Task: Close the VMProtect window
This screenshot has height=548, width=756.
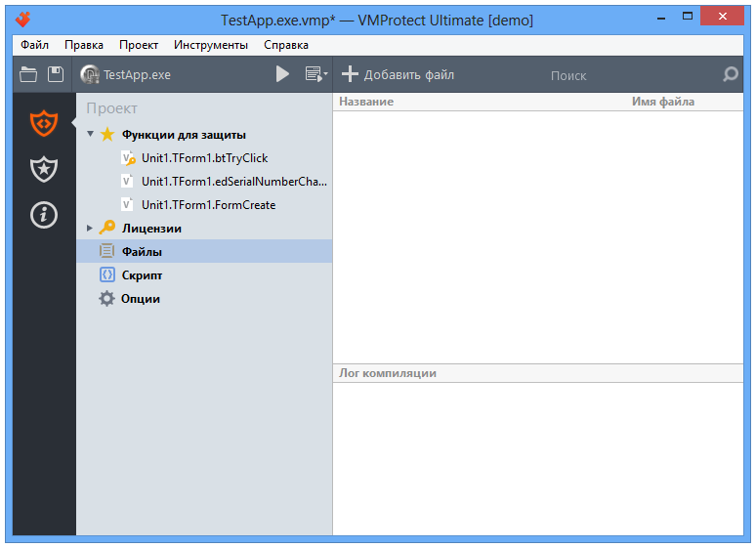Action: (722, 17)
